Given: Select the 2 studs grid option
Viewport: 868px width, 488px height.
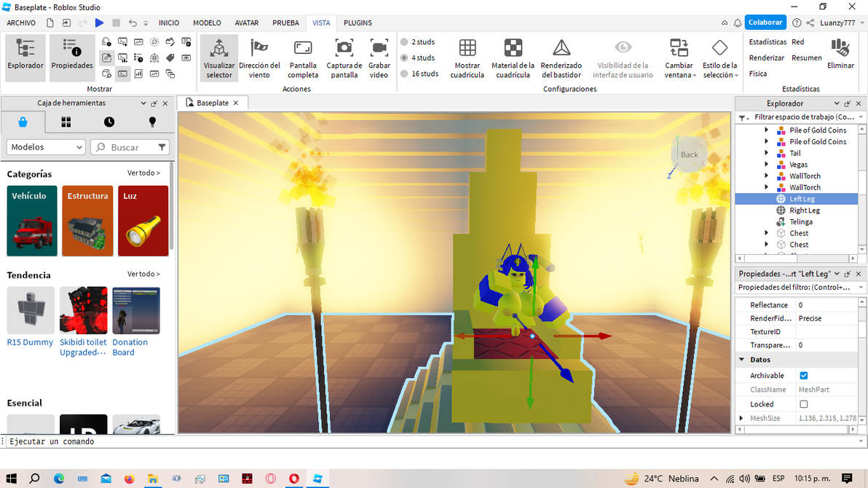Looking at the screenshot, I should [x=404, y=42].
